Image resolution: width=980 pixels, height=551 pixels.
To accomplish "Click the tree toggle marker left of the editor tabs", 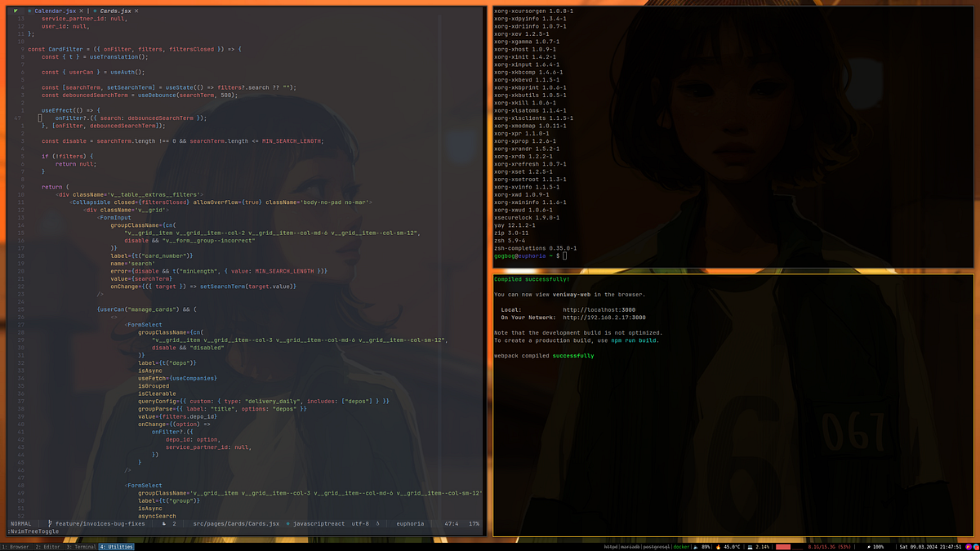I will click(x=16, y=11).
